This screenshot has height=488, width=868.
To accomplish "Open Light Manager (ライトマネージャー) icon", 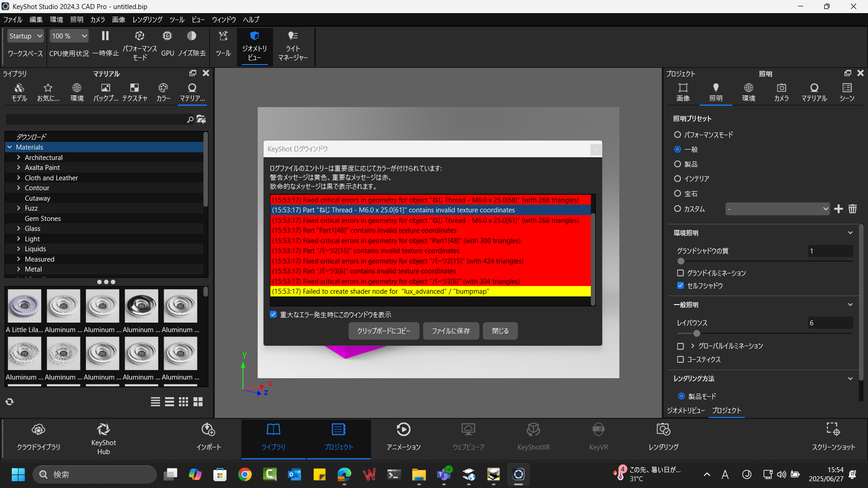I will 293,36.
